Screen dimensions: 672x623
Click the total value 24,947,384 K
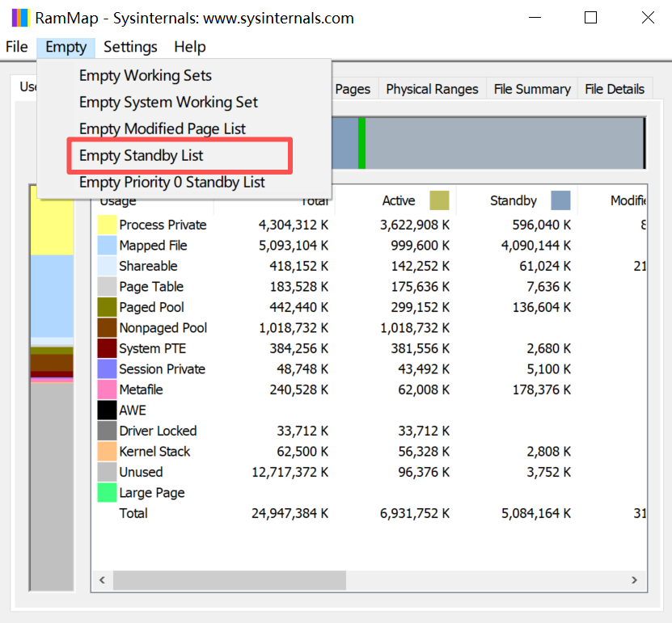click(290, 513)
